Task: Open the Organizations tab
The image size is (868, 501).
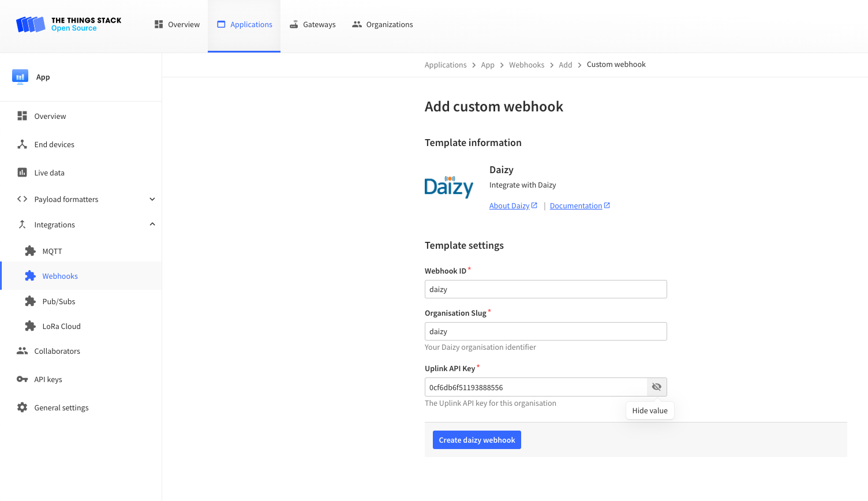Action: click(382, 24)
